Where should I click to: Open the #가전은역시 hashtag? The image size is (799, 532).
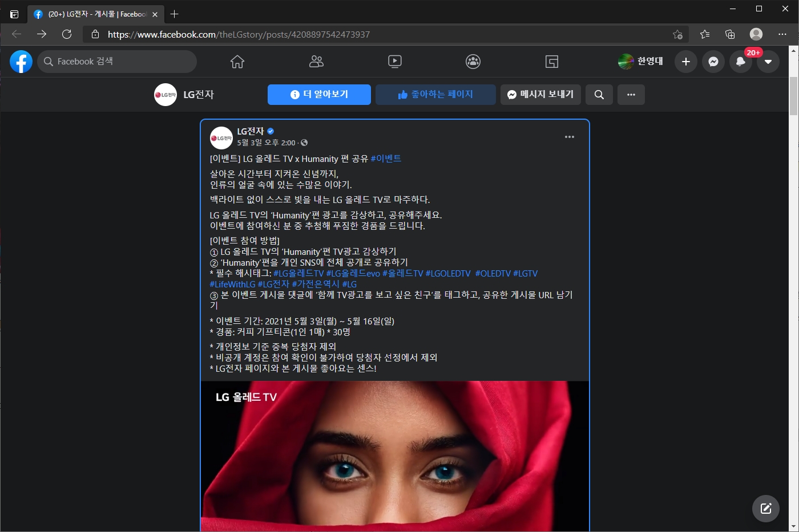point(316,284)
